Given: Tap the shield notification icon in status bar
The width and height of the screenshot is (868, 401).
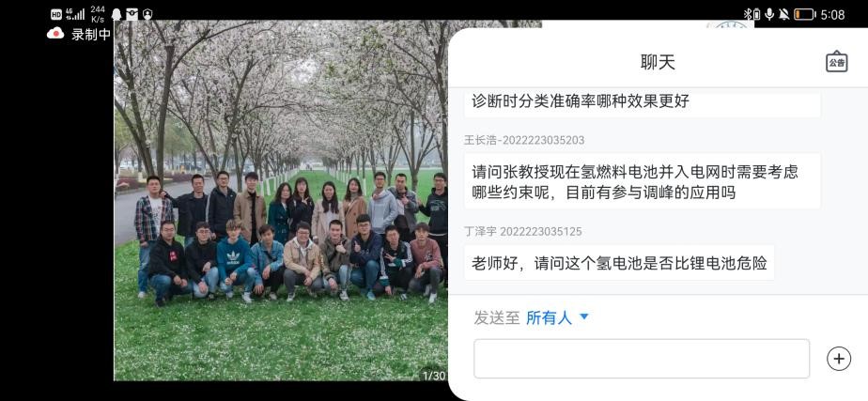Looking at the screenshot, I should point(147,14).
